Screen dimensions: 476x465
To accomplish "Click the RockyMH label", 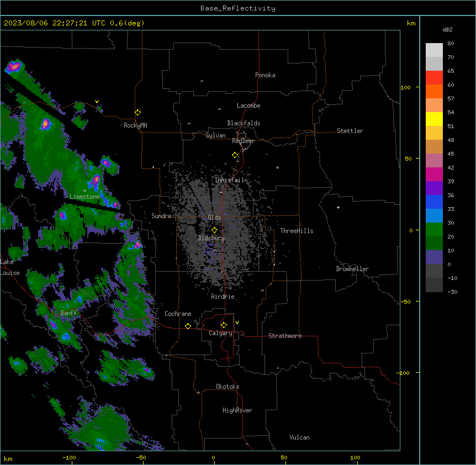I will [135, 125].
